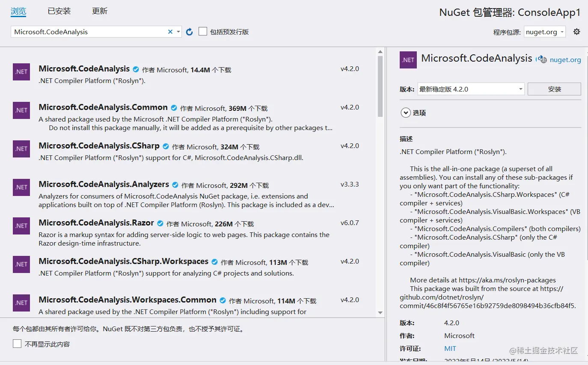Viewport: 588px width, 365px height.
Task: Select the Microsoft.CodeAnalysis.CSharp package title
Action: tap(99, 146)
